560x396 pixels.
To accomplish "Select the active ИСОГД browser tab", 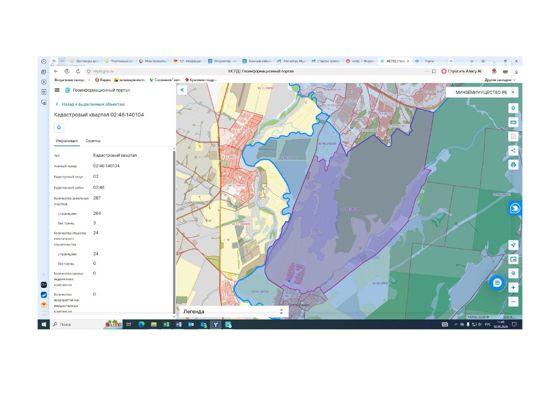I will 395,61.
